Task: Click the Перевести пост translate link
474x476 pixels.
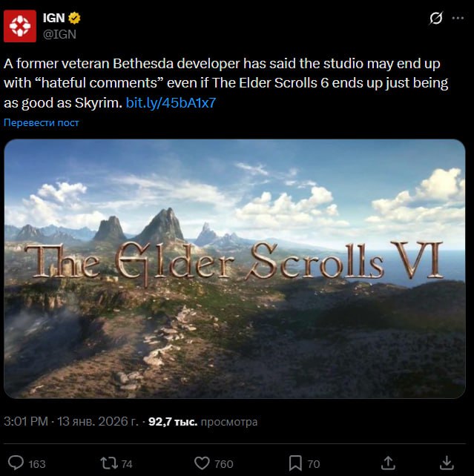Action: tap(42, 122)
